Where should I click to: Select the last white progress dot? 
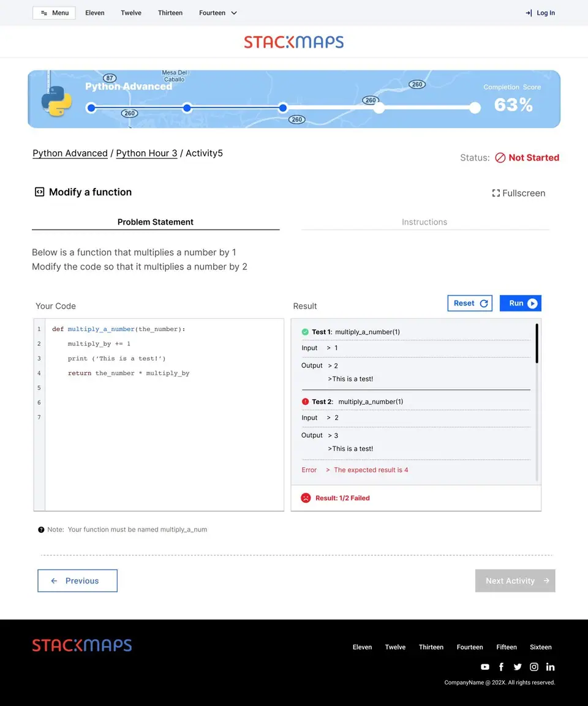pos(475,108)
